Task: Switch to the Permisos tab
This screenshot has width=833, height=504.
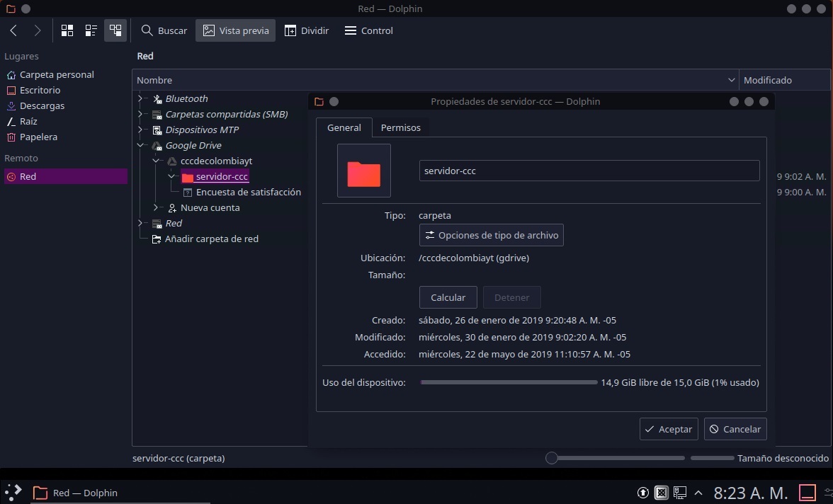Action: 400,127
